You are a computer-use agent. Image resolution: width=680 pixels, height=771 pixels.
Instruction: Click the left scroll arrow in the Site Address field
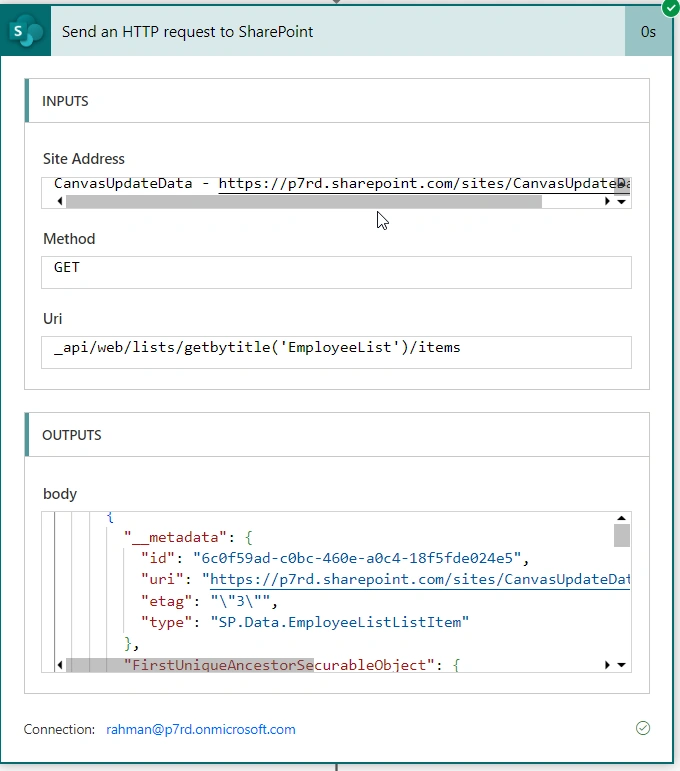pyautogui.click(x=60, y=201)
